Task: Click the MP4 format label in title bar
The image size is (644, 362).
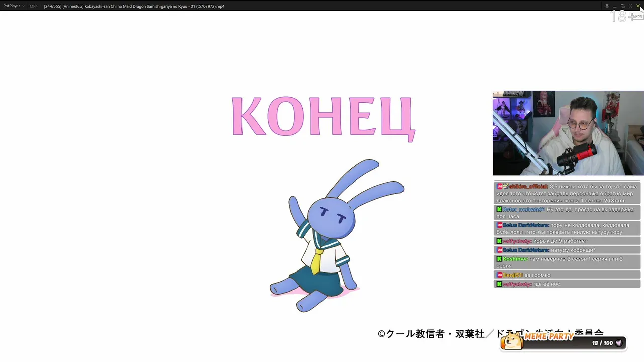Action: (33, 6)
